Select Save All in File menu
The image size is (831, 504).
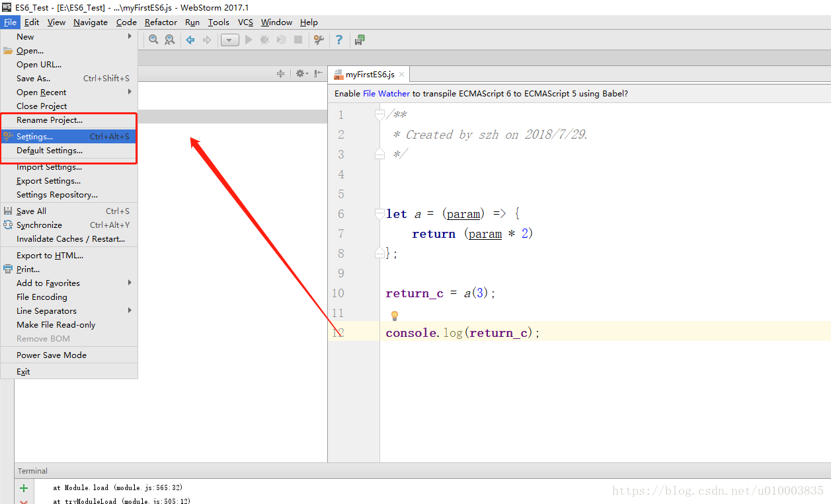(x=69, y=211)
